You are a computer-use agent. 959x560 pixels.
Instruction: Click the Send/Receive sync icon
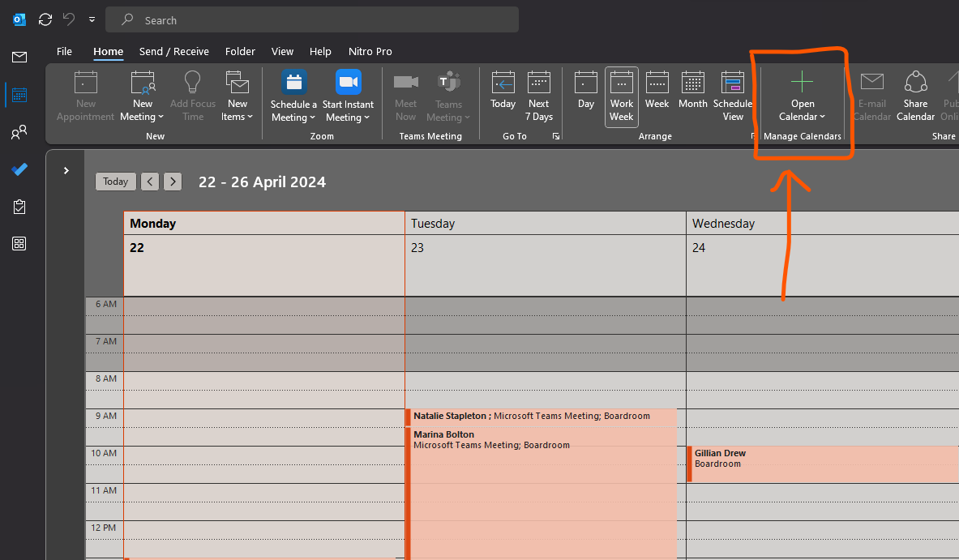point(45,19)
